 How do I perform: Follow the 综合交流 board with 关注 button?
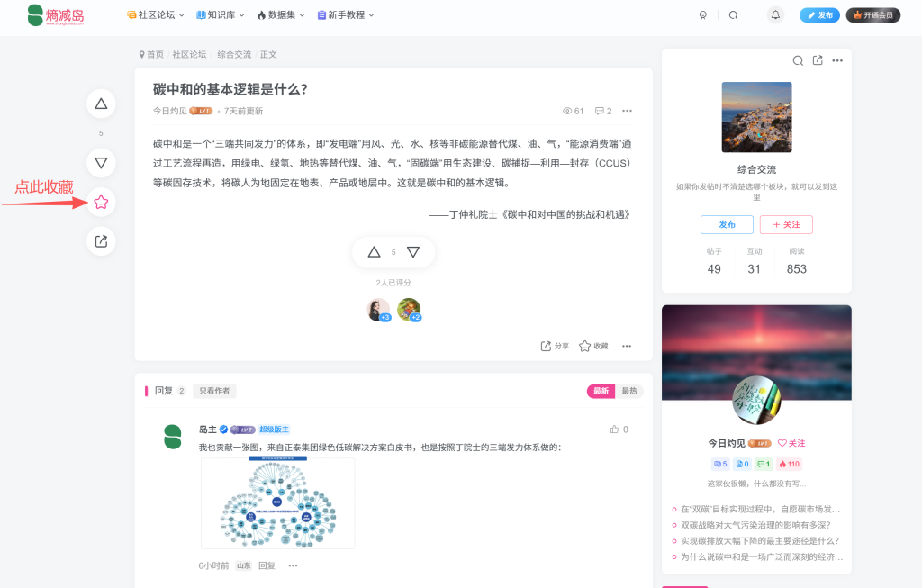point(785,224)
